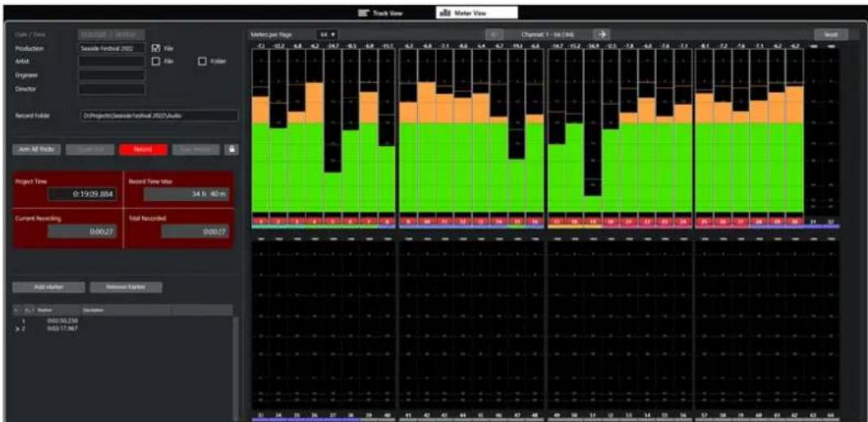Click the marker list vertical scrollbar
Screen dimensions: 868x422
(x=237, y=369)
